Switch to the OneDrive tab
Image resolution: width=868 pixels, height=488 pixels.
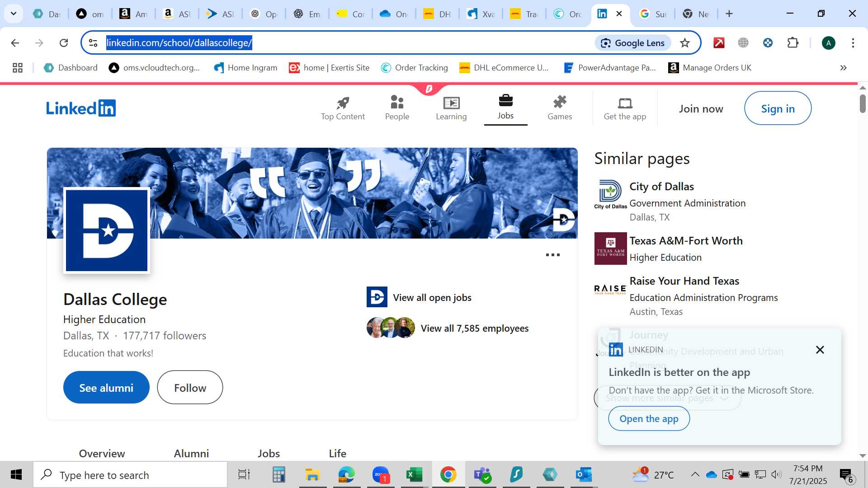point(393,14)
